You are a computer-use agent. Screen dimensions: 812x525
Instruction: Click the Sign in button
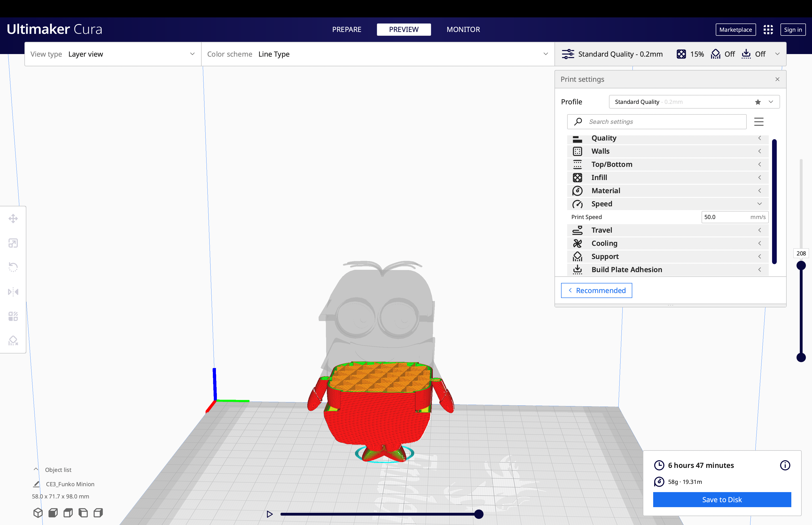coord(793,30)
